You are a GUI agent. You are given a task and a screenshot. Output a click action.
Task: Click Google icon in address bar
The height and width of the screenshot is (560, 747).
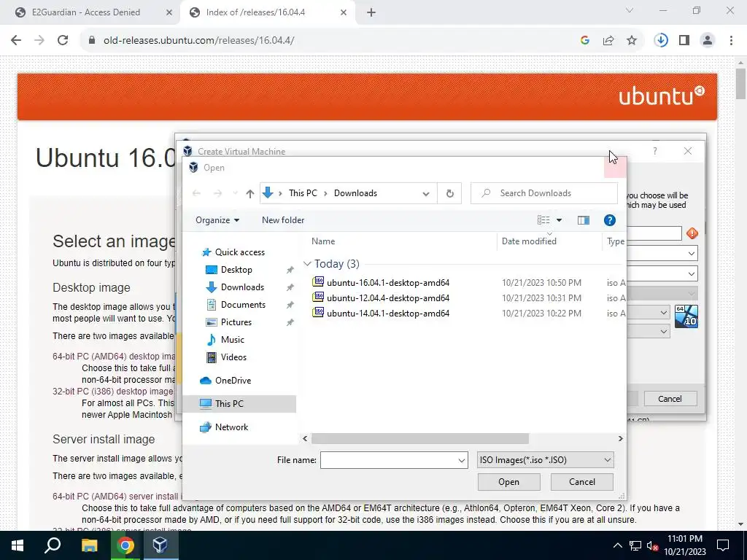(x=584, y=41)
